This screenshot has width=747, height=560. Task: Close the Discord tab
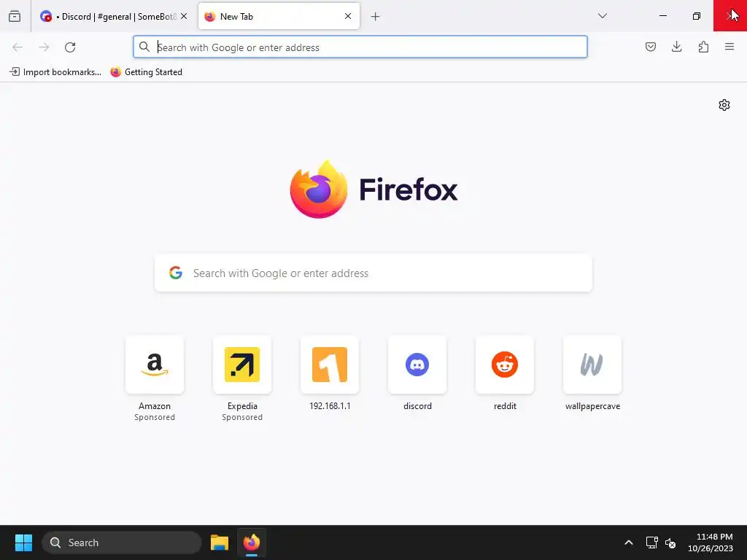pos(184,16)
